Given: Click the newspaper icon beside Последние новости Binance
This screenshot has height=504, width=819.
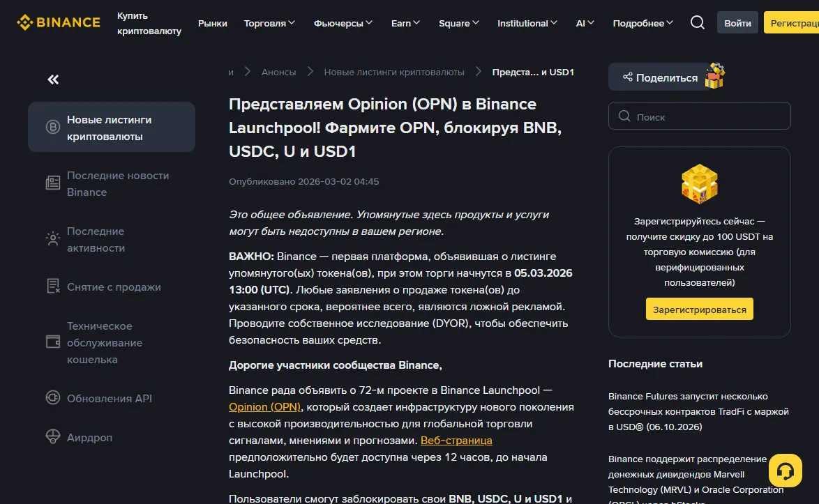Looking at the screenshot, I should pos(53,183).
